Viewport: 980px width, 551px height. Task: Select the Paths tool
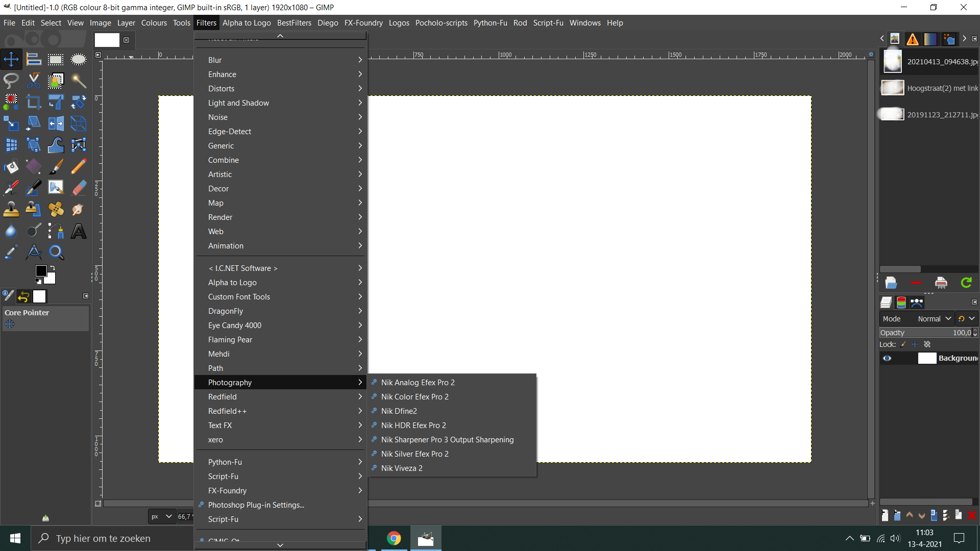coord(56,231)
